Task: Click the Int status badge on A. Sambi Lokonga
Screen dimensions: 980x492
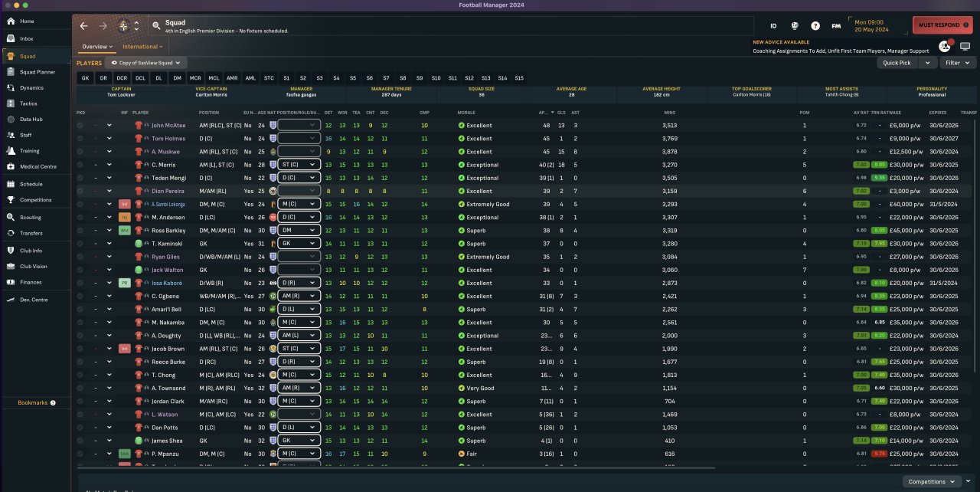Action: 124,205
